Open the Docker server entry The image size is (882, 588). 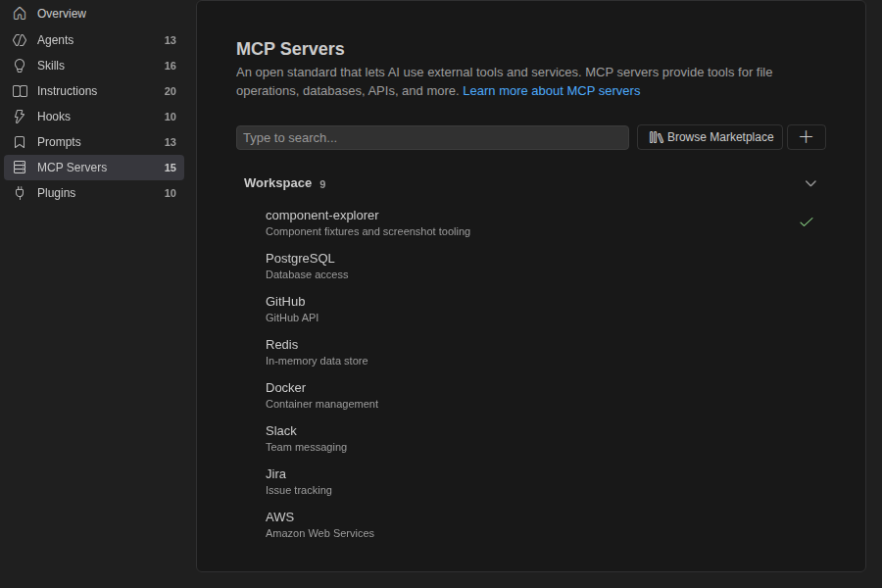(531, 396)
